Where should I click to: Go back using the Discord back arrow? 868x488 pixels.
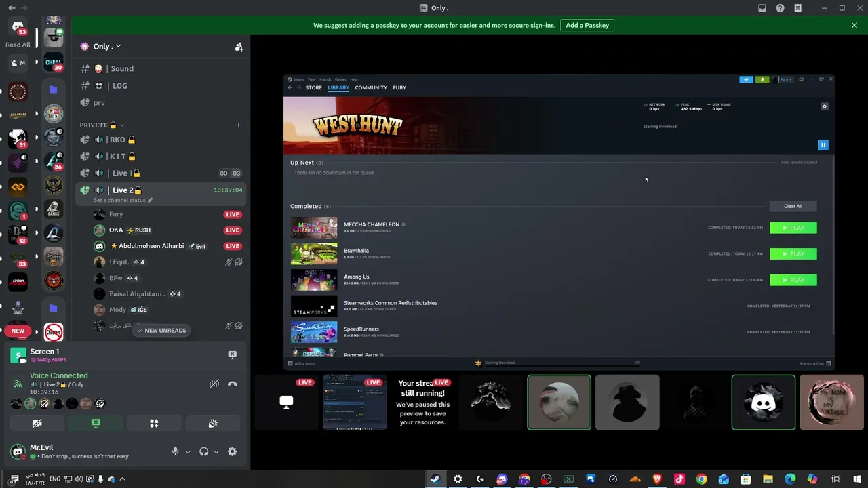12,8
